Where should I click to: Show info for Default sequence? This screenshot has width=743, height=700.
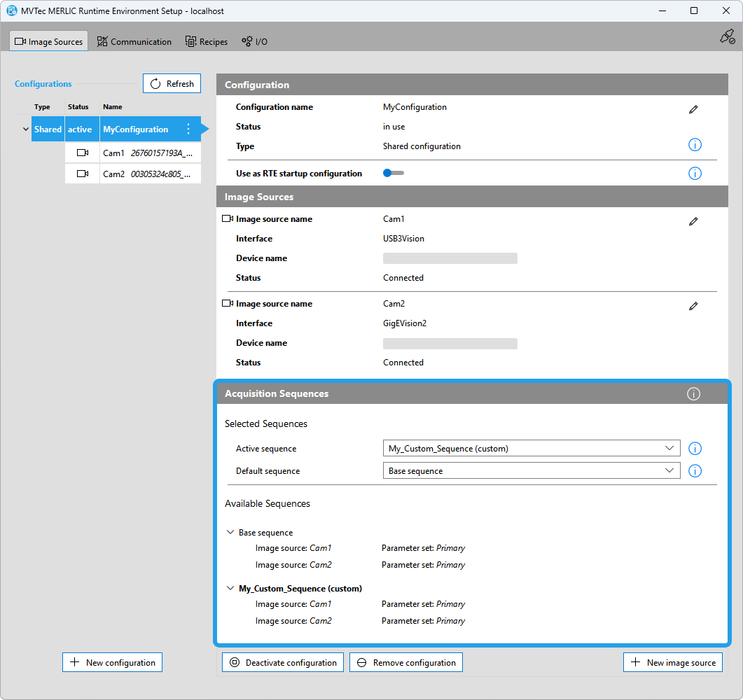pos(695,471)
